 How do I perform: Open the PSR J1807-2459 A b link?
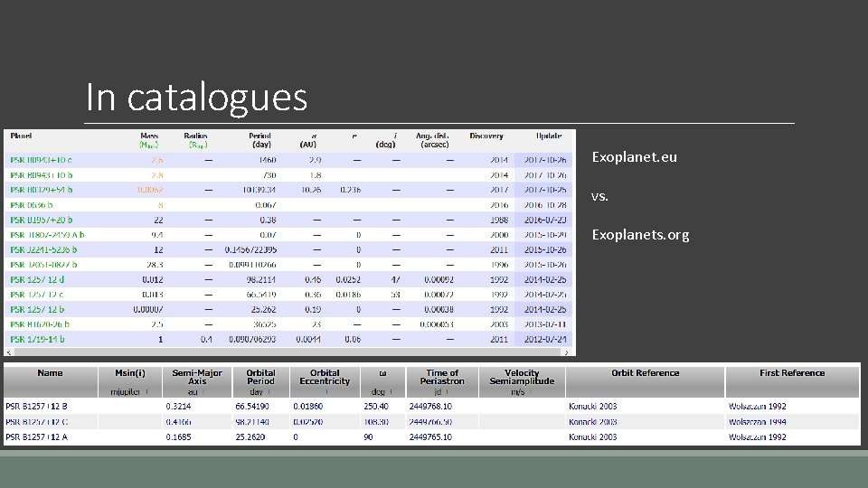(x=47, y=235)
